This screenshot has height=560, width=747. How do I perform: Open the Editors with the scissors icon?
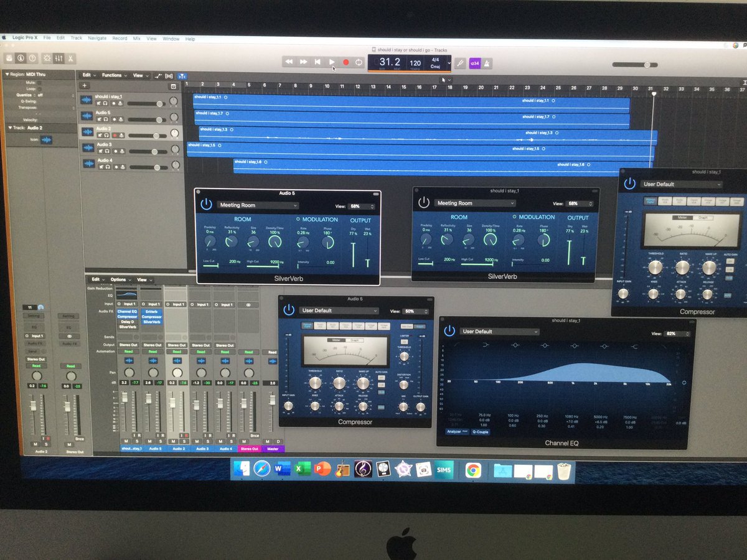click(x=71, y=58)
